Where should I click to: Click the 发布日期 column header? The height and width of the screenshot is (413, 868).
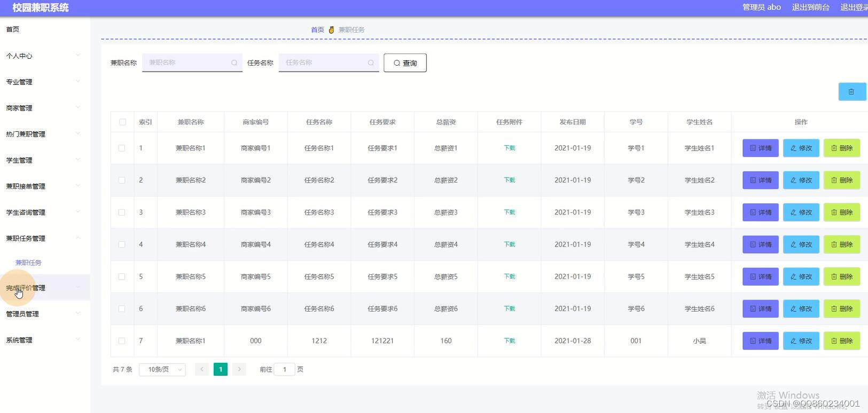(x=573, y=122)
